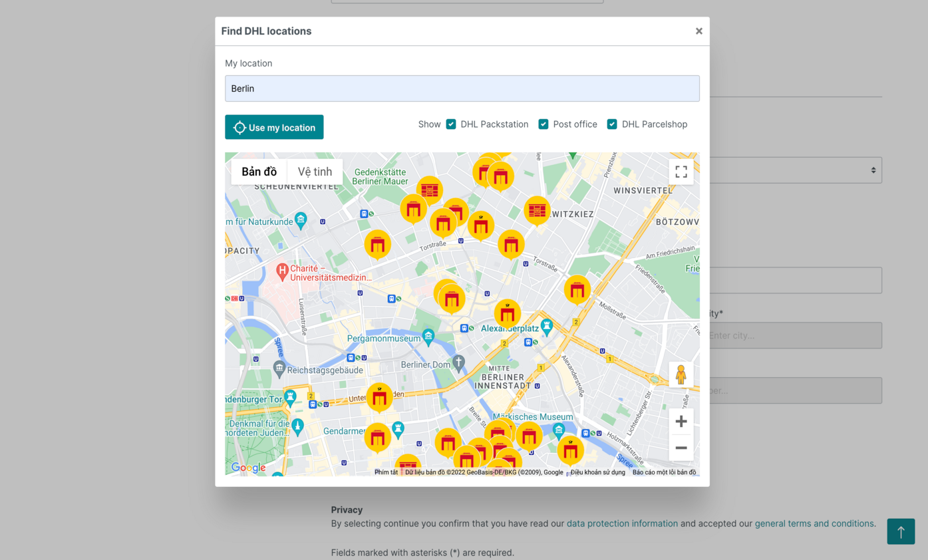
Task: Open Điều khoản sử dụng link
Action: tap(597, 472)
